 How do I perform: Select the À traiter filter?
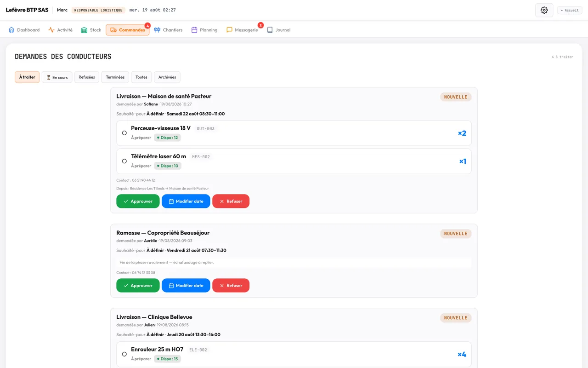pyautogui.click(x=27, y=77)
